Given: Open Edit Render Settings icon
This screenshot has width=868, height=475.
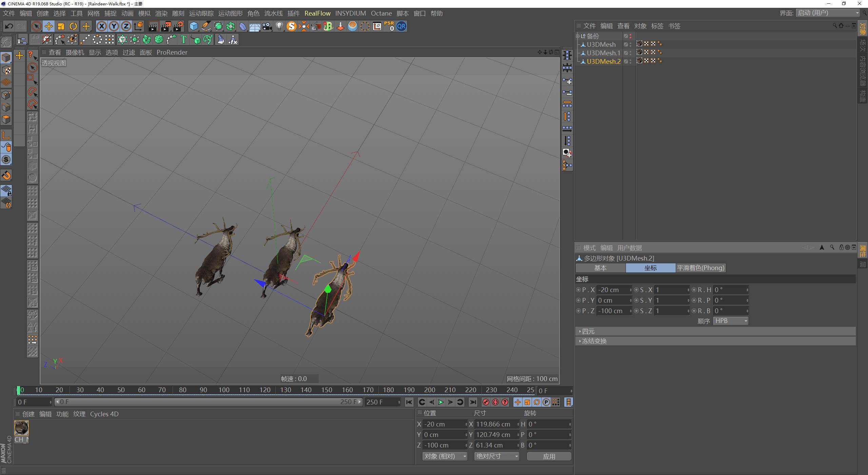Looking at the screenshot, I should (178, 26).
